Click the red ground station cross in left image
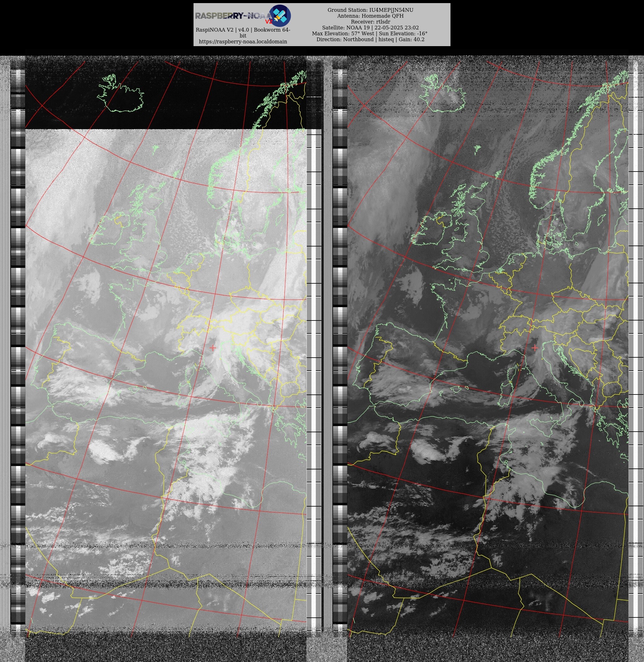The width and height of the screenshot is (644, 662). tap(212, 347)
